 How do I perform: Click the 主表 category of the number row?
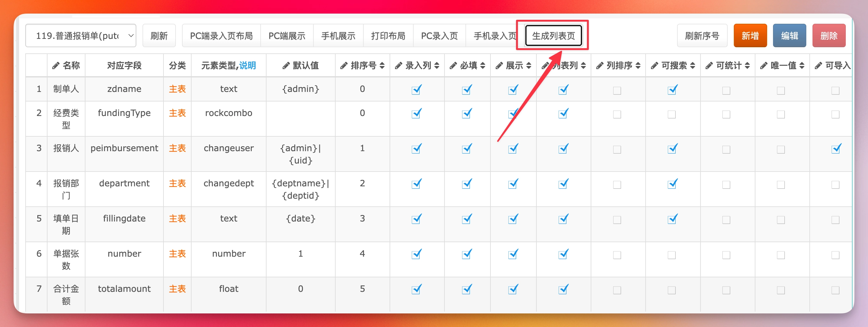[x=177, y=254]
